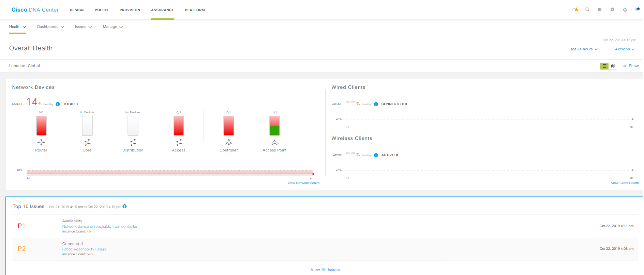Click the P1 priority label

pyautogui.click(x=21, y=226)
